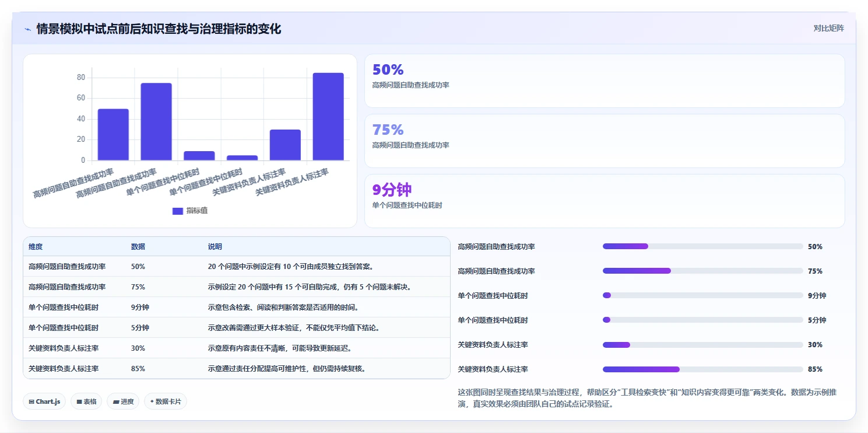This screenshot has height=433, width=868.
Task: Click the table description starting 示意包含检索
Action: coord(283,308)
